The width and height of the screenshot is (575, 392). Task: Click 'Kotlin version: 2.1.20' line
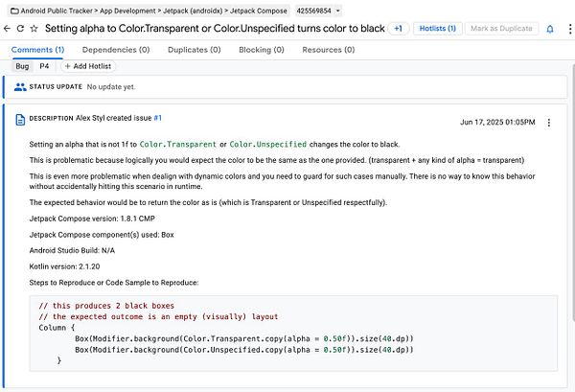tap(64, 266)
